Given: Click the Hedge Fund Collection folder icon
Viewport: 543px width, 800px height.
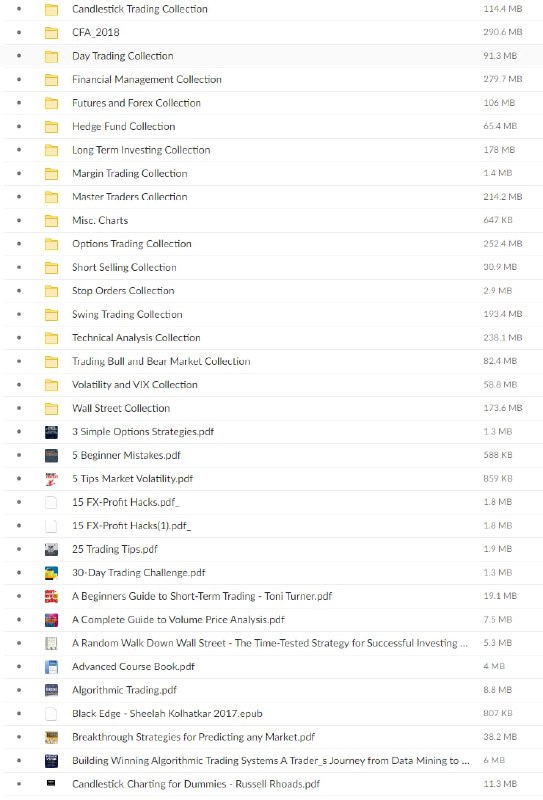Looking at the screenshot, I should pos(51,127).
